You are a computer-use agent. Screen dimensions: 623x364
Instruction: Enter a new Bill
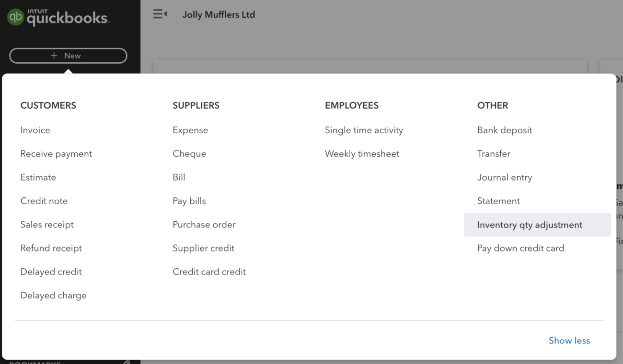pos(179,177)
